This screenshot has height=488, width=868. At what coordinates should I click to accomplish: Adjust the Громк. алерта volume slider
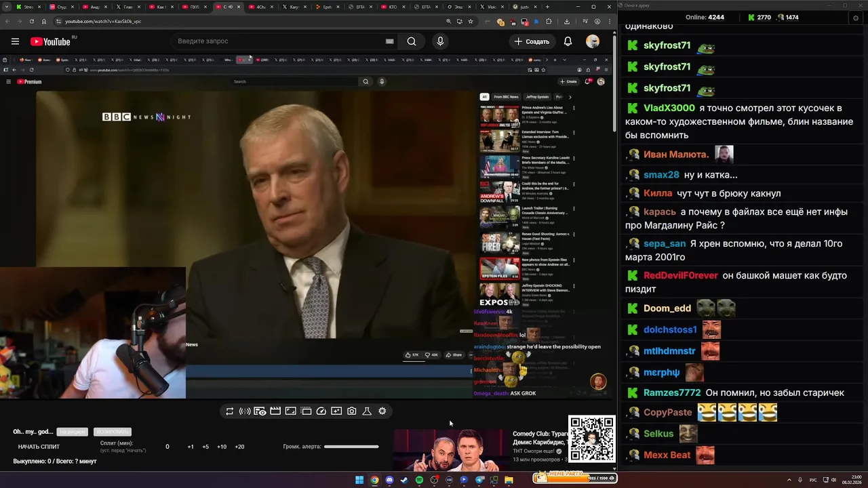[351, 447]
